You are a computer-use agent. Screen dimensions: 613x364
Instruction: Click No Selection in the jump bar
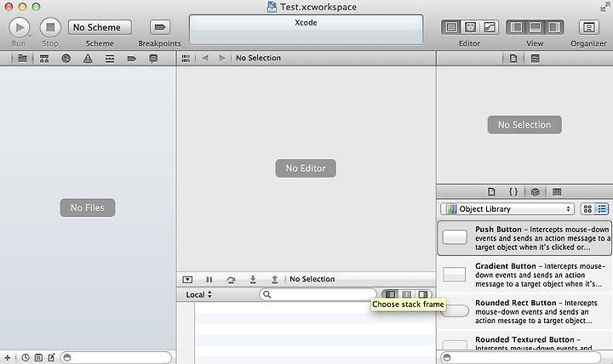point(259,58)
